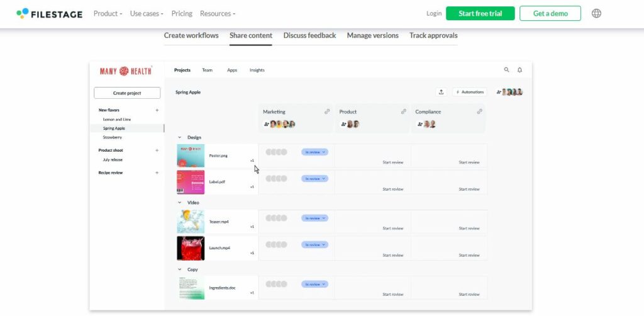Select the Product shoot folder
The width and height of the screenshot is (644, 316).
click(111, 150)
